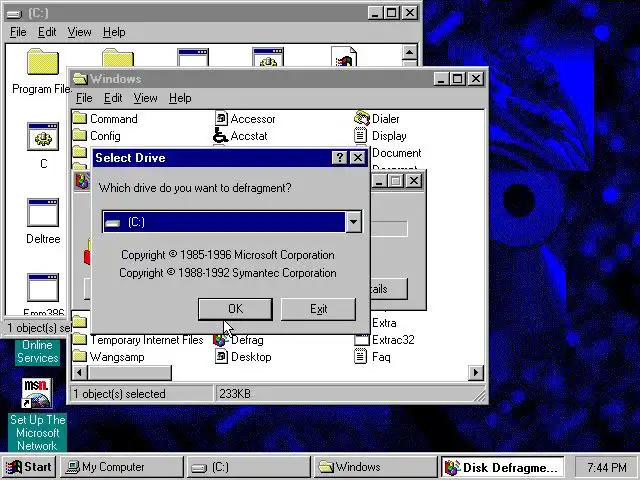The width and height of the screenshot is (640, 480).
Task: Select the Faq text file icon
Action: [360, 356]
